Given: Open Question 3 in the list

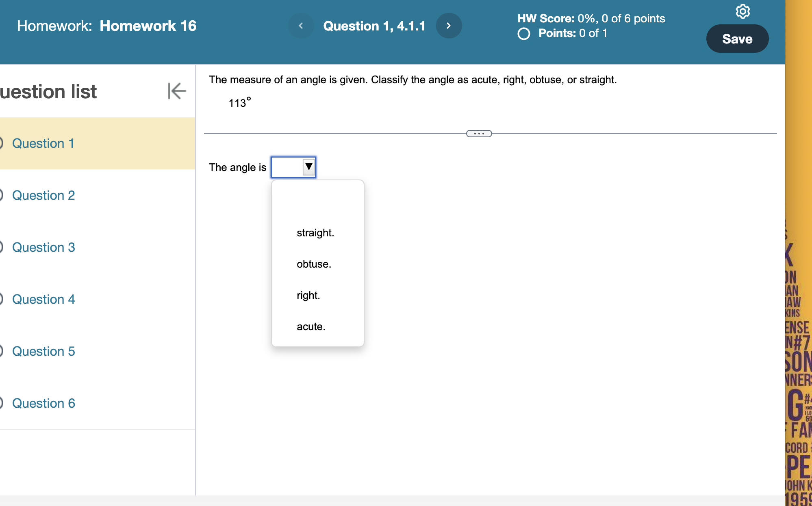Looking at the screenshot, I should [43, 247].
